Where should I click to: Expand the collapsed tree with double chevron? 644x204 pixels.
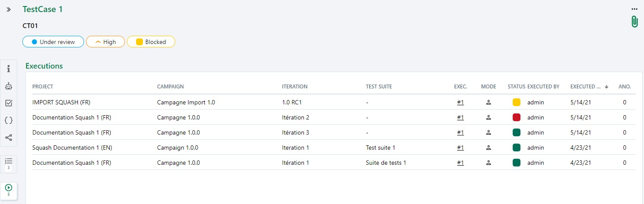click(9, 9)
